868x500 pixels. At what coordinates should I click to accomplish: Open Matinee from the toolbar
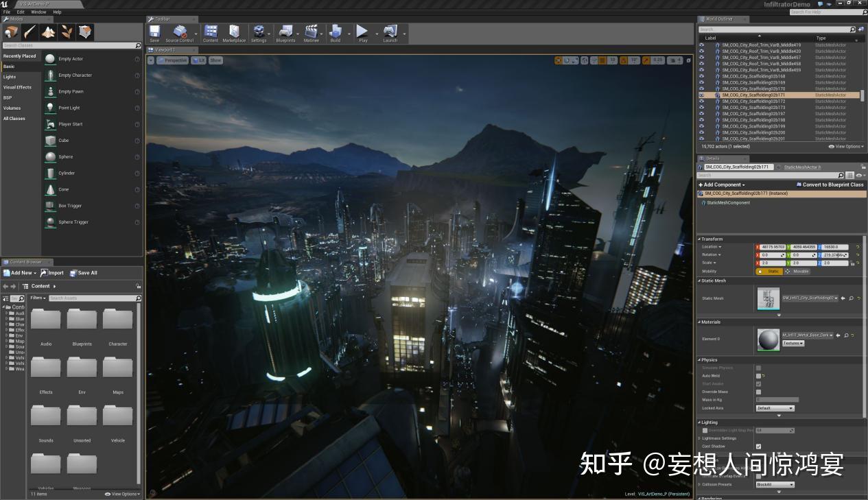tap(311, 32)
